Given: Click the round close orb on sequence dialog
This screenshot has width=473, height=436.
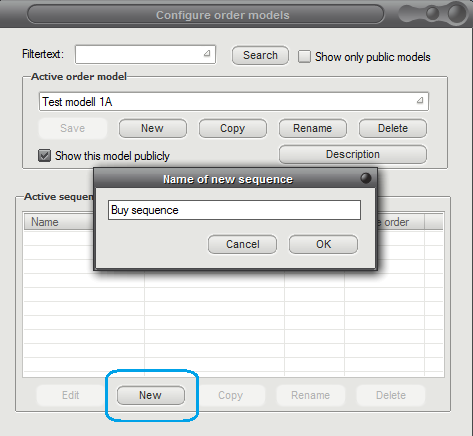Looking at the screenshot, I should pos(366,178).
